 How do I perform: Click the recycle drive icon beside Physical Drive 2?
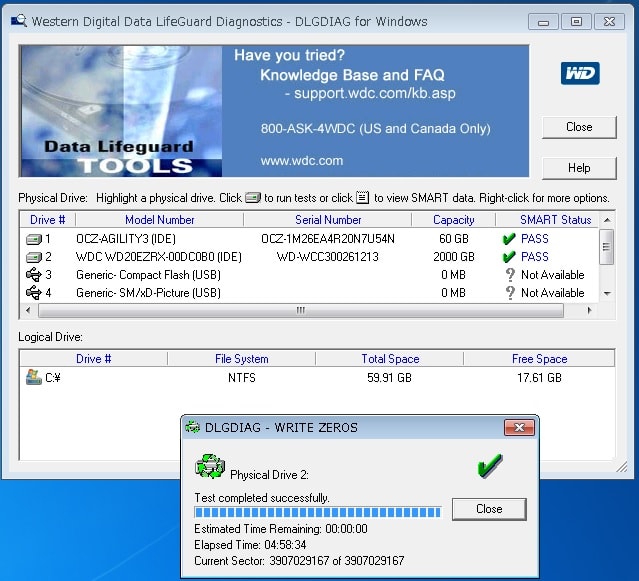(x=210, y=466)
